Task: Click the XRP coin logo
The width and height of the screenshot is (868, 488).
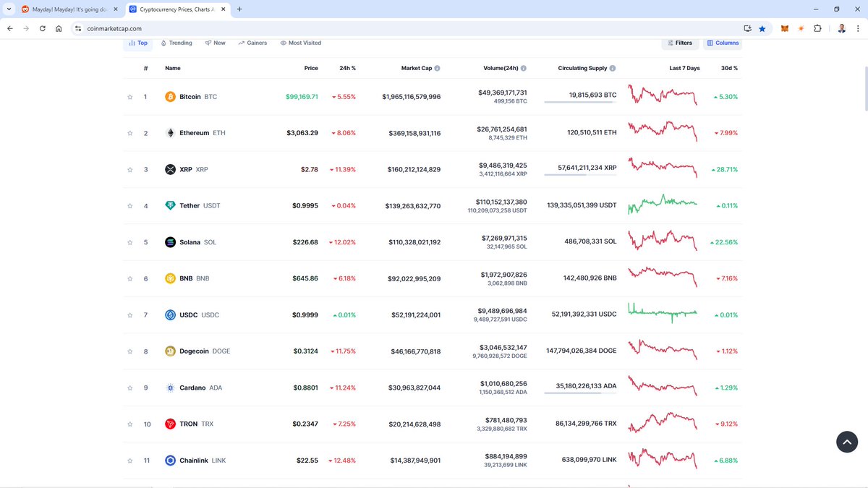Action: [x=171, y=170]
